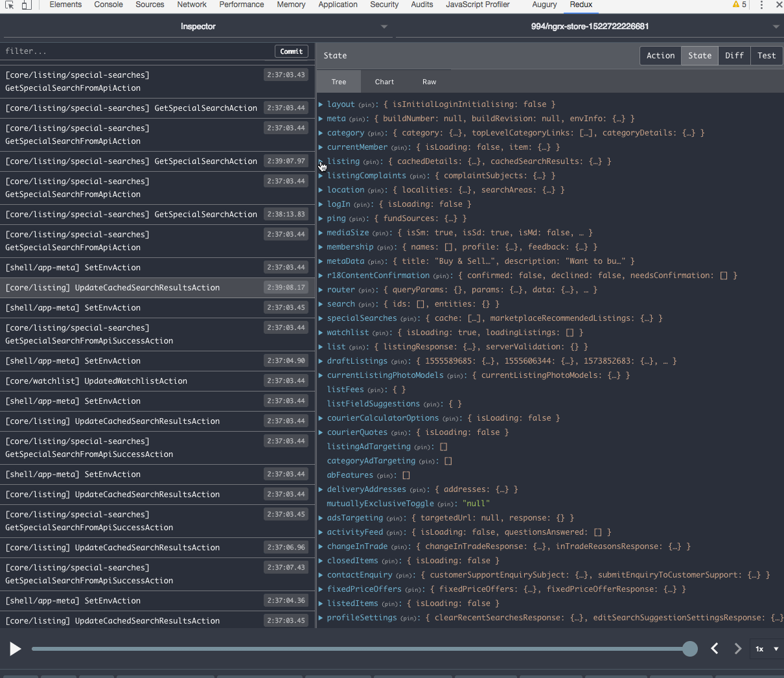Screen dimensions: 784x678
Task: Open the Console DevTools tab
Action: click(108, 5)
